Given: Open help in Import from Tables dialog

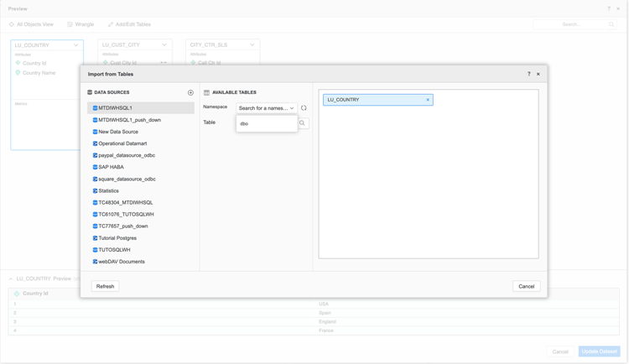Looking at the screenshot, I should [x=528, y=74].
